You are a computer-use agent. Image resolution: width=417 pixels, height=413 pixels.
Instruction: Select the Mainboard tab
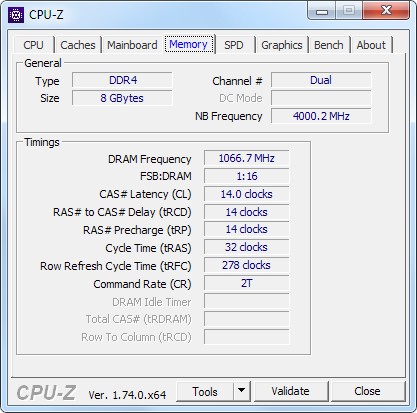pyautogui.click(x=132, y=45)
